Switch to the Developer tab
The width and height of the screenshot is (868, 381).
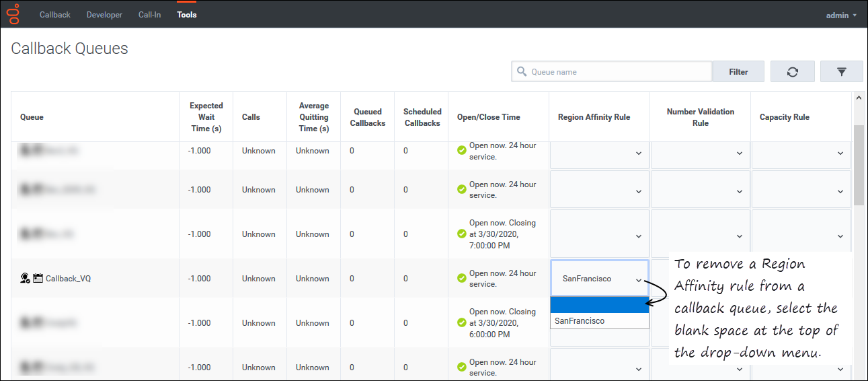pyautogui.click(x=104, y=15)
